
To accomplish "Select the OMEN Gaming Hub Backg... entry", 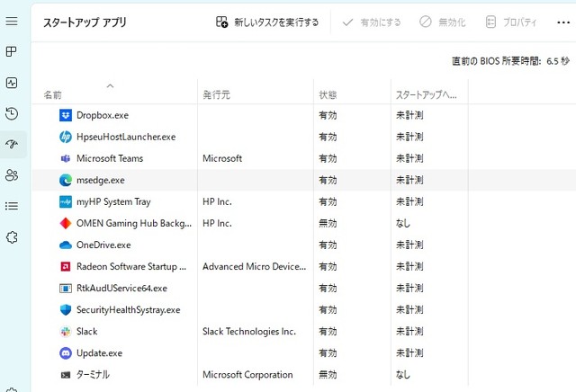I will (x=134, y=223).
